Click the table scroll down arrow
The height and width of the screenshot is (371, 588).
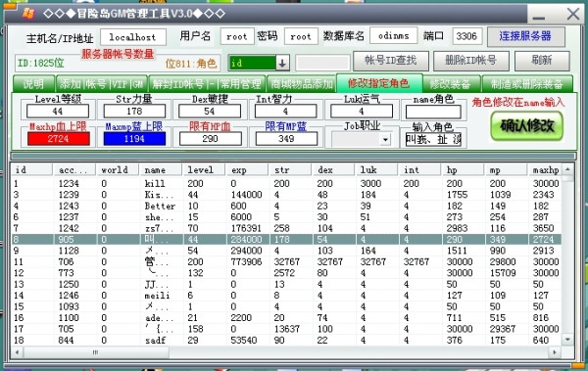(567, 340)
